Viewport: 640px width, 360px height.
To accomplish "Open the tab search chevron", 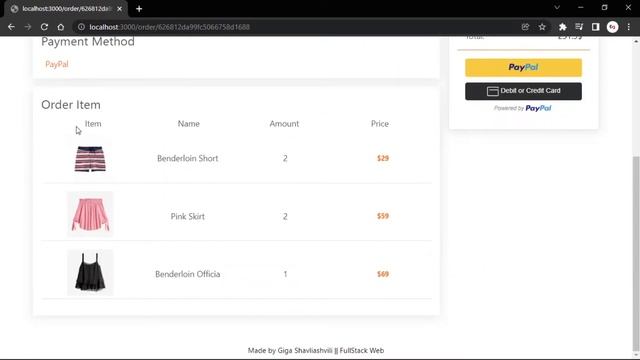I will coord(557,7).
